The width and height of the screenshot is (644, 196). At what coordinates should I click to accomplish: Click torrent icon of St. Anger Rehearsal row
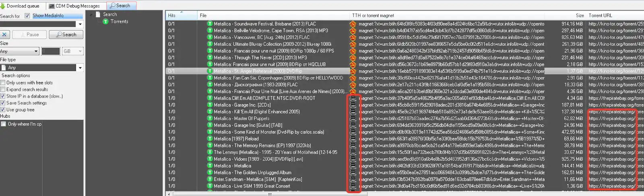pyautogui.click(x=210, y=71)
